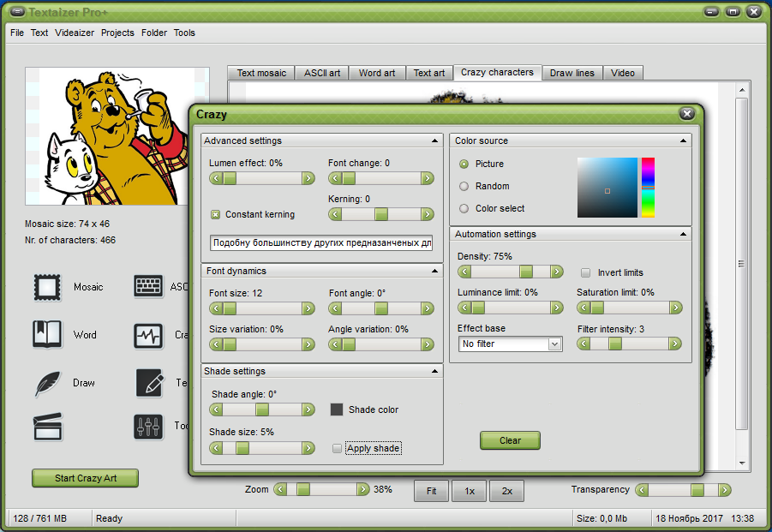This screenshot has height=532, width=772.
Task: Open the Tools mixer sliders icon
Action: click(148, 427)
